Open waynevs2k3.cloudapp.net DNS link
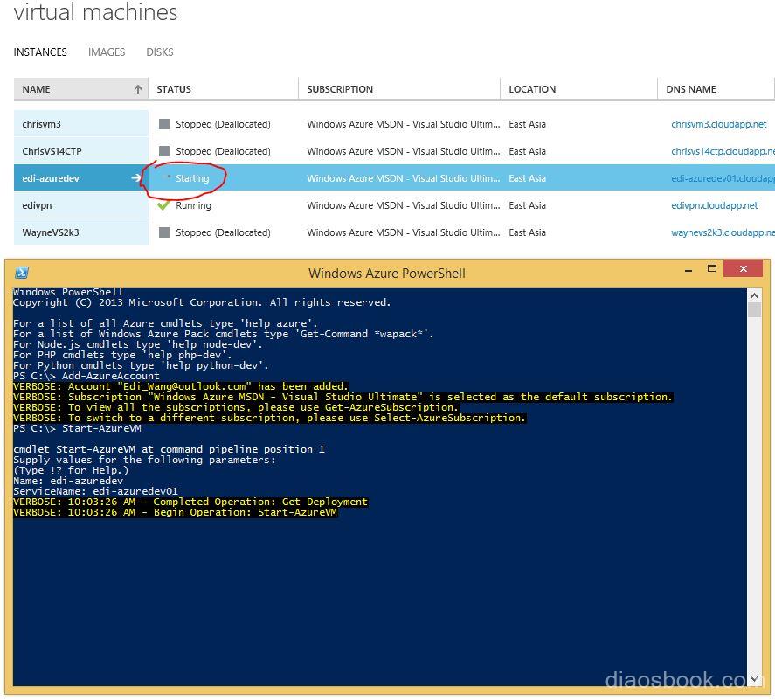Image resolution: width=775 pixels, height=700 pixels. click(723, 232)
